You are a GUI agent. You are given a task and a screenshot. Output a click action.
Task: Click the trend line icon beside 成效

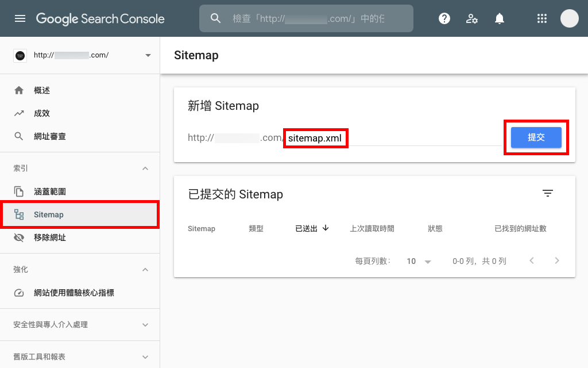point(19,113)
